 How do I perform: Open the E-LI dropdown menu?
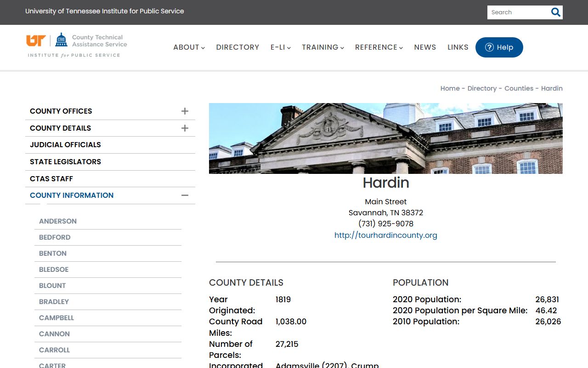click(281, 47)
